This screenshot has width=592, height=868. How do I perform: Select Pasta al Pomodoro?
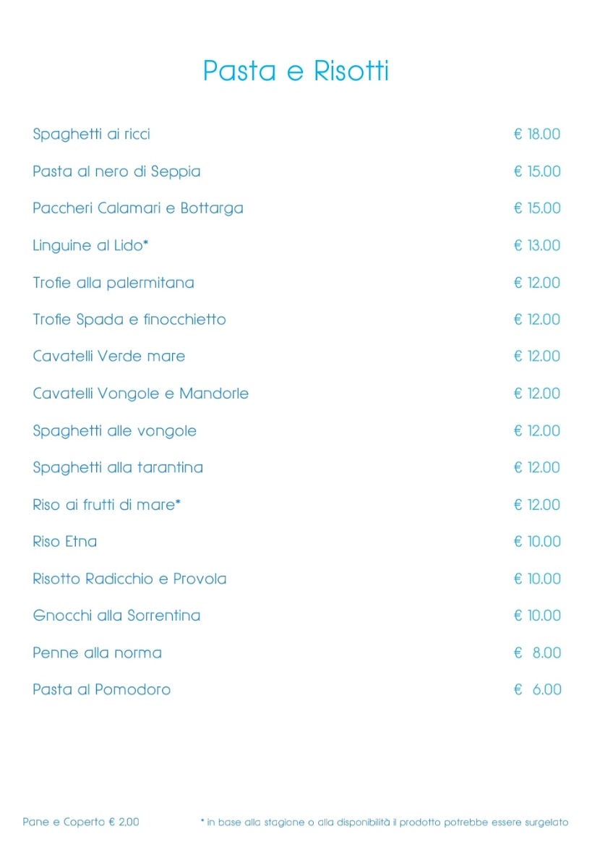tap(101, 690)
